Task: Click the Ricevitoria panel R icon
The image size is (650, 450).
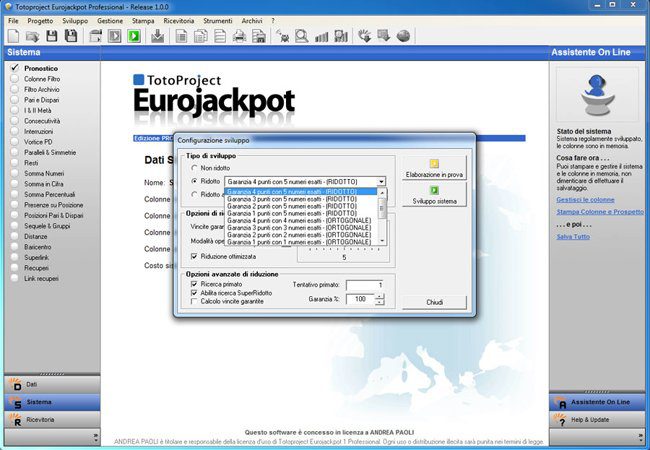Action: pyautogui.click(x=16, y=420)
